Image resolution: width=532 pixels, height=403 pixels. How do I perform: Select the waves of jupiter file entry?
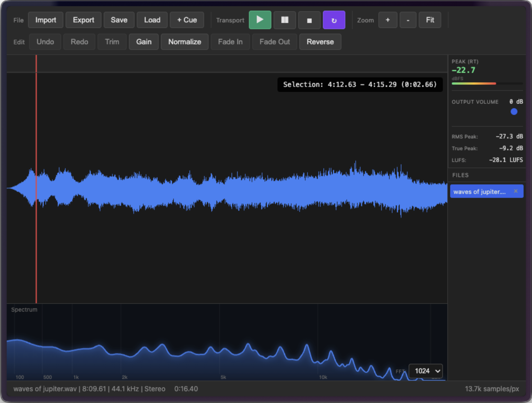pos(487,191)
